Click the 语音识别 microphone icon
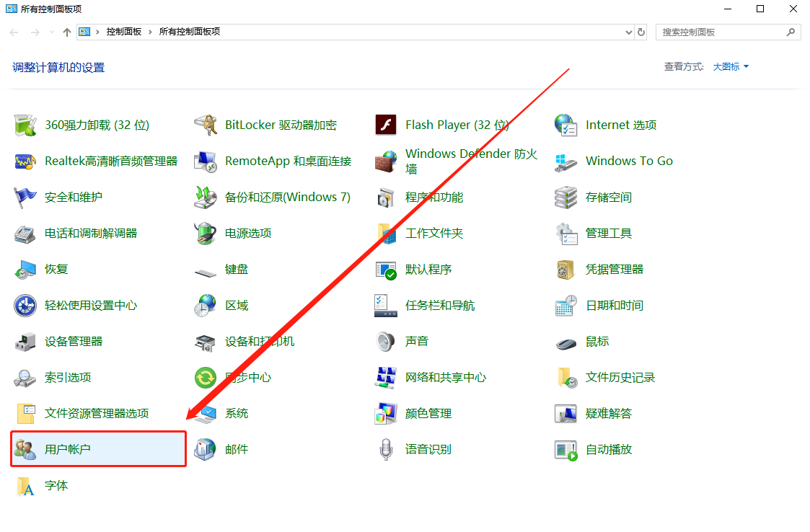The height and width of the screenshot is (532, 810). pyautogui.click(x=385, y=450)
